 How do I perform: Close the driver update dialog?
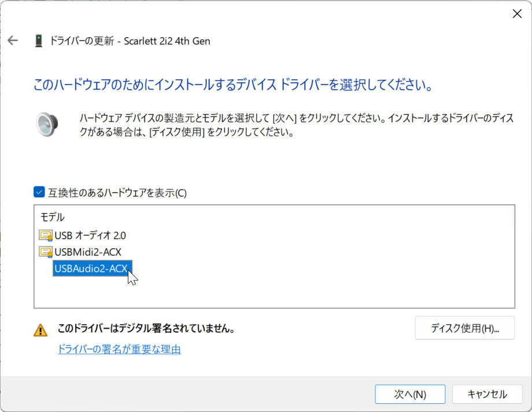pyautogui.click(x=517, y=13)
